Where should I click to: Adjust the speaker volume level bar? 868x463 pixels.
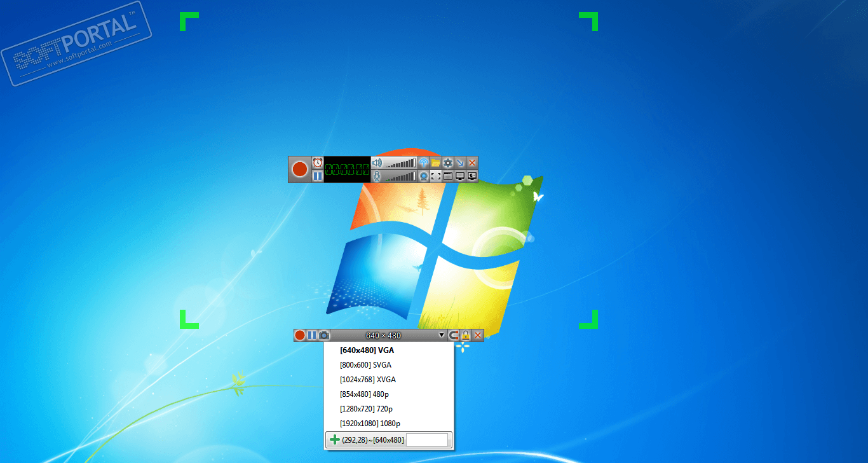click(400, 163)
